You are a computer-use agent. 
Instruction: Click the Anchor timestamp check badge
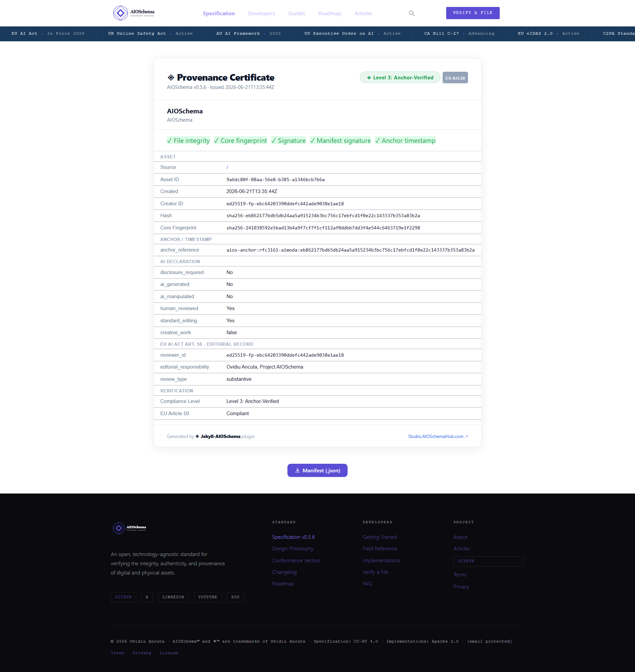[x=405, y=140]
